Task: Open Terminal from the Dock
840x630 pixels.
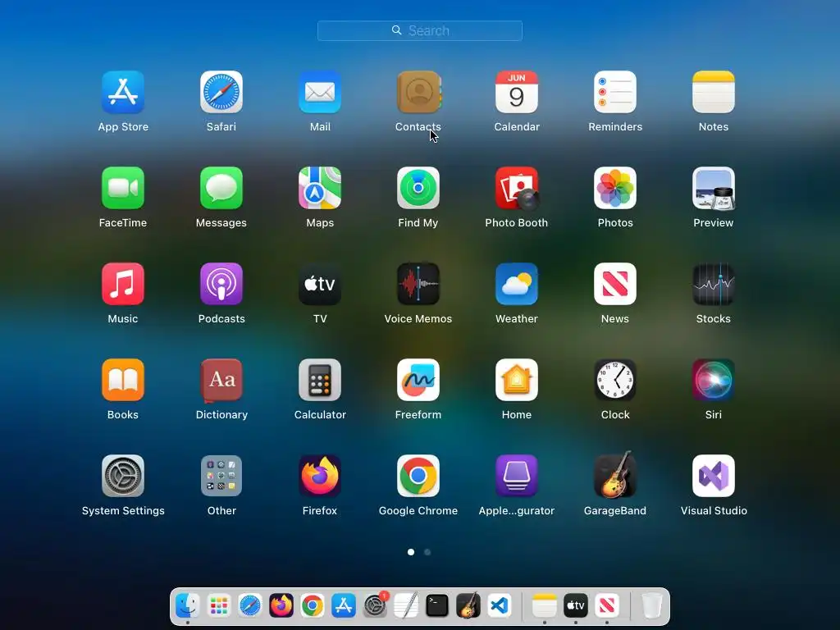Action: (x=436, y=606)
